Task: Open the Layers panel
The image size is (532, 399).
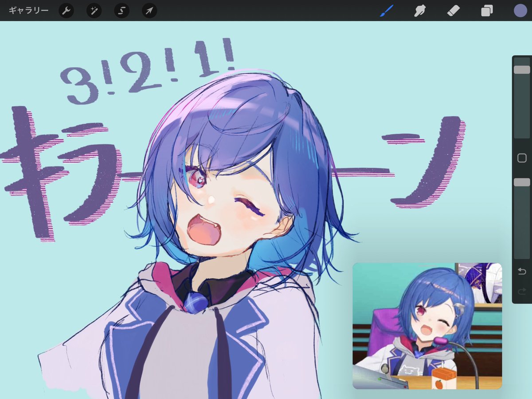Action: (x=487, y=11)
